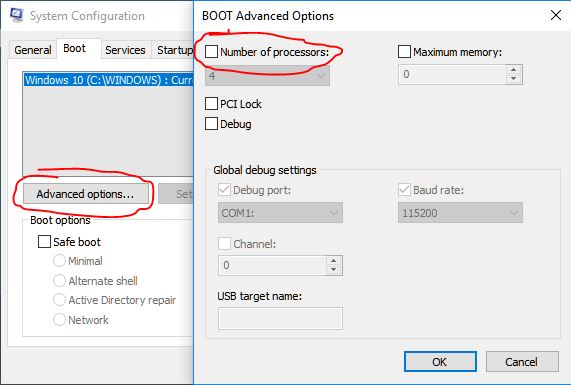Click the System Configuration title bar icon
This screenshot has height=385, width=571.
click(x=16, y=15)
